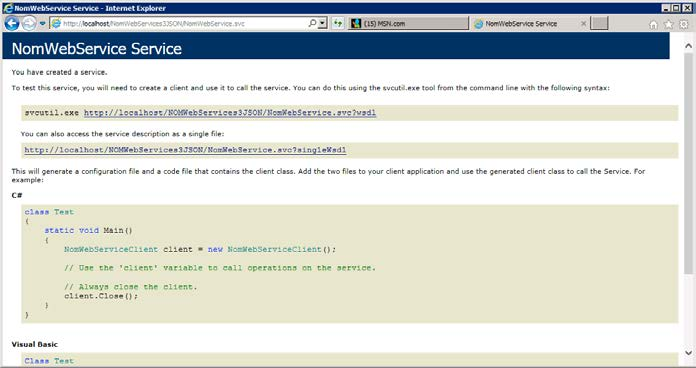The image size is (696, 368).
Task: Click the page scrollbar up arrow
Action: point(688,45)
